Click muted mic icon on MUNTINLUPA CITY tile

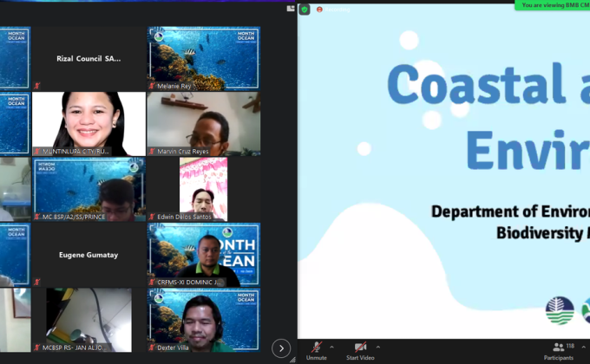(36, 151)
